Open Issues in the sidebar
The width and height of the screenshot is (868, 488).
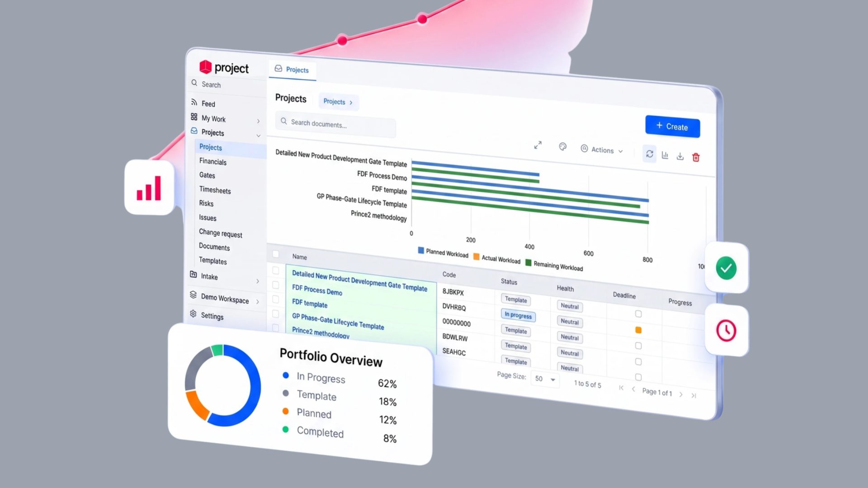(208, 217)
